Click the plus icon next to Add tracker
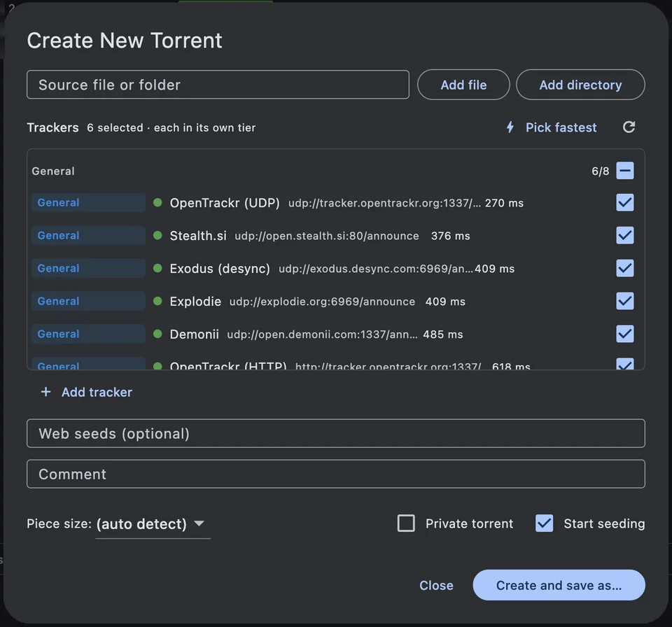 (x=46, y=392)
